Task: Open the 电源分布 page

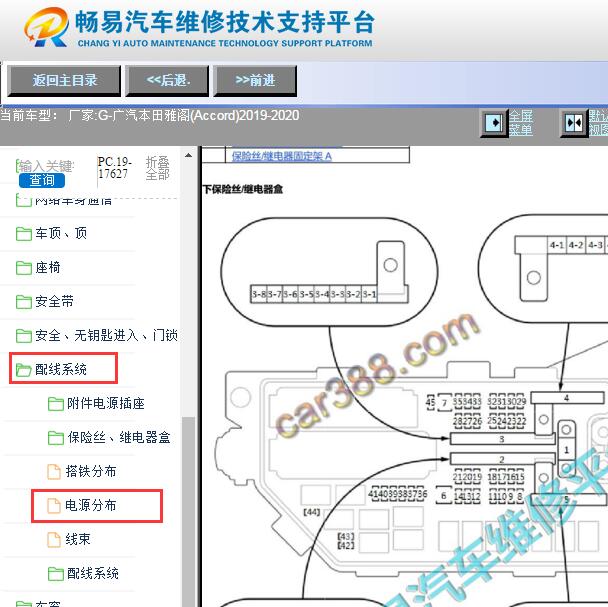Action: tap(91, 505)
